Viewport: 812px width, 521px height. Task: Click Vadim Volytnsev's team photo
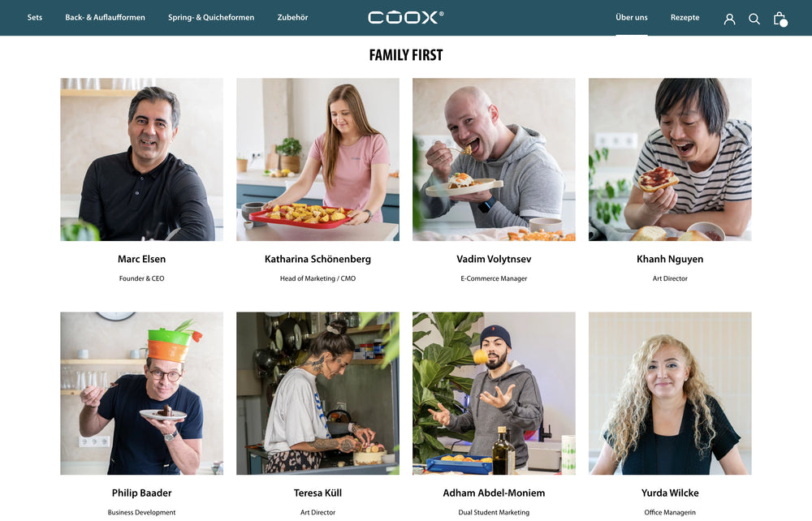(x=494, y=159)
